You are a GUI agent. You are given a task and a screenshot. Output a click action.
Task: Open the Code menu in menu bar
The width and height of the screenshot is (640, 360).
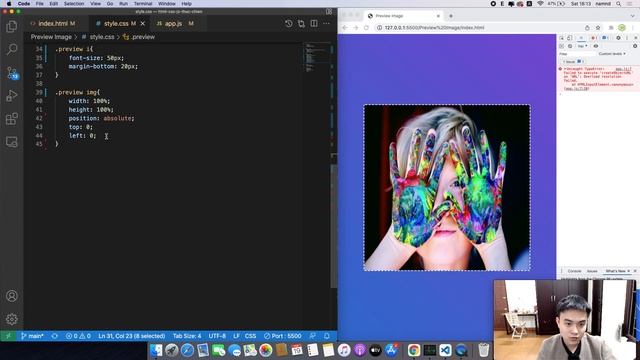pos(24,4)
